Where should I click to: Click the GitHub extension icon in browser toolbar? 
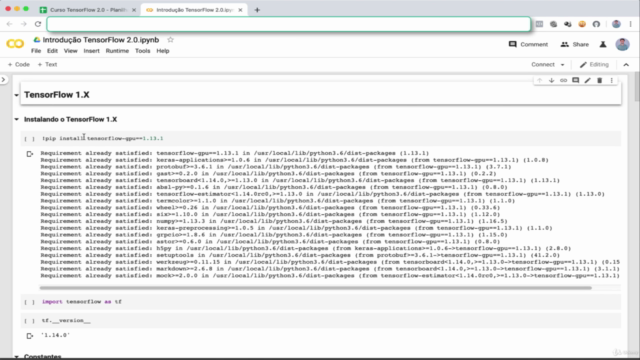(596, 24)
